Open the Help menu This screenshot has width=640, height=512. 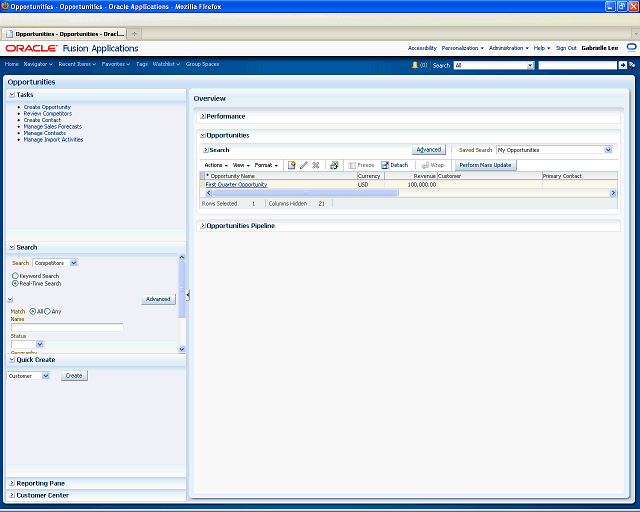click(542, 48)
